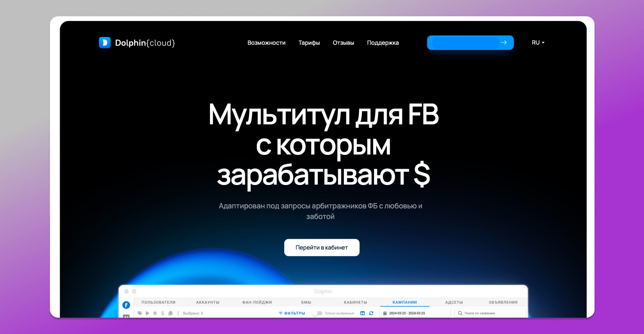The width and height of the screenshot is (644, 334).
Task: Click the arrow icon on the blue header button
Action: tap(504, 43)
